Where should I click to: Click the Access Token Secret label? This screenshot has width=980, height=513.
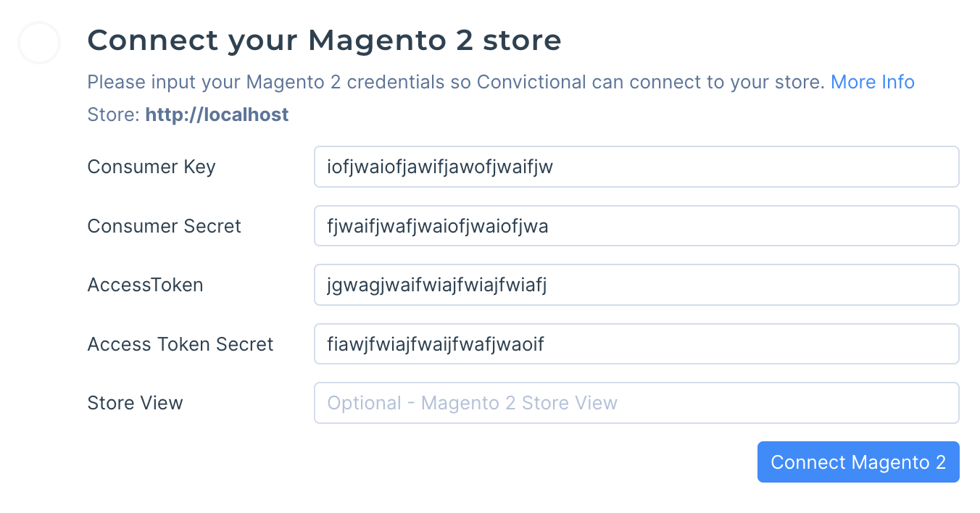coord(180,343)
